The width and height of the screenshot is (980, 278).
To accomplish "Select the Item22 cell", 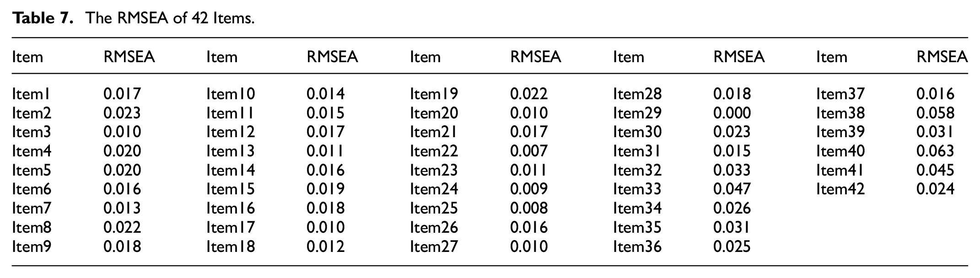I will (x=434, y=151).
